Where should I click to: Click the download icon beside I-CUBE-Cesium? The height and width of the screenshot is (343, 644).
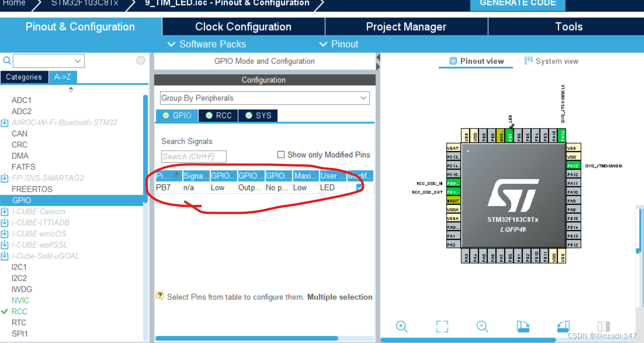click(x=5, y=212)
